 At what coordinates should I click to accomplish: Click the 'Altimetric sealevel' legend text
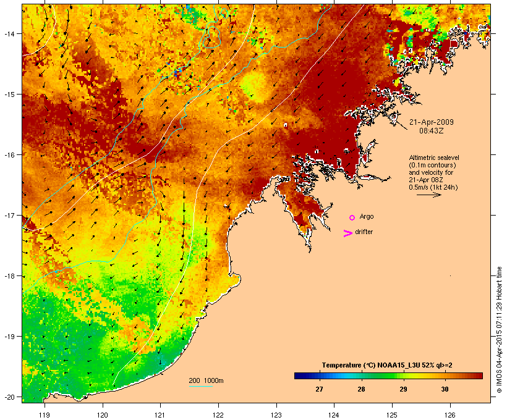(434, 157)
